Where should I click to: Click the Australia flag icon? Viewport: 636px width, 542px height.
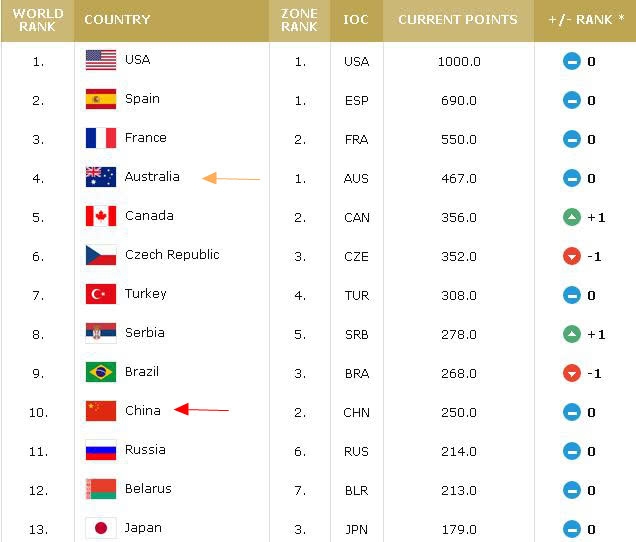101,177
